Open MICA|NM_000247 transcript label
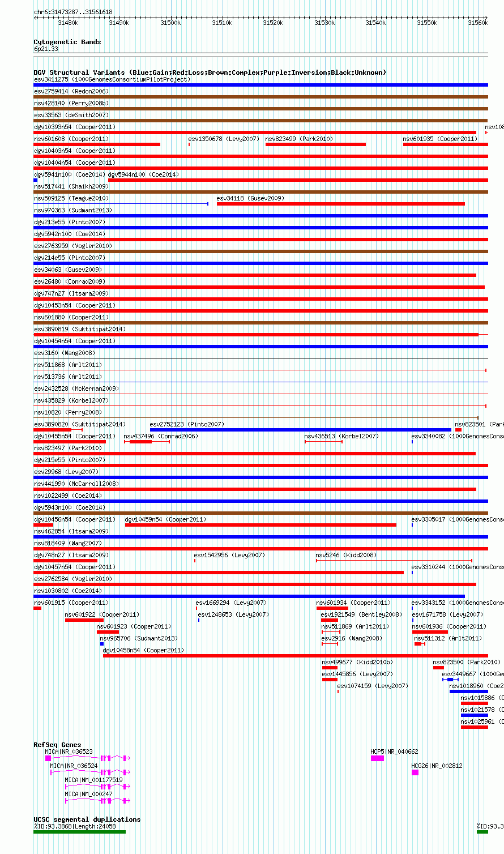Image resolution: width=504 pixels, height=854 pixels. coord(88,794)
